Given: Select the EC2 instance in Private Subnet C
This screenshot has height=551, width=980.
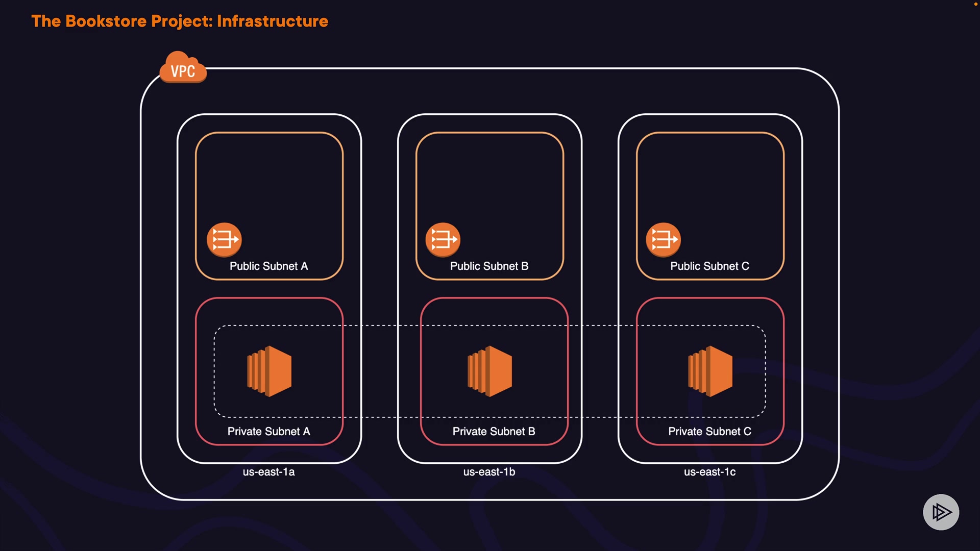Looking at the screenshot, I should pyautogui.click(x=710, y=371).
